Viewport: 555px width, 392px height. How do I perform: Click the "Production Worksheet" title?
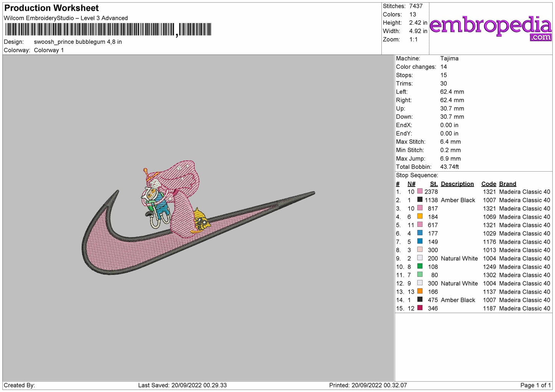[x=51, y=8]
